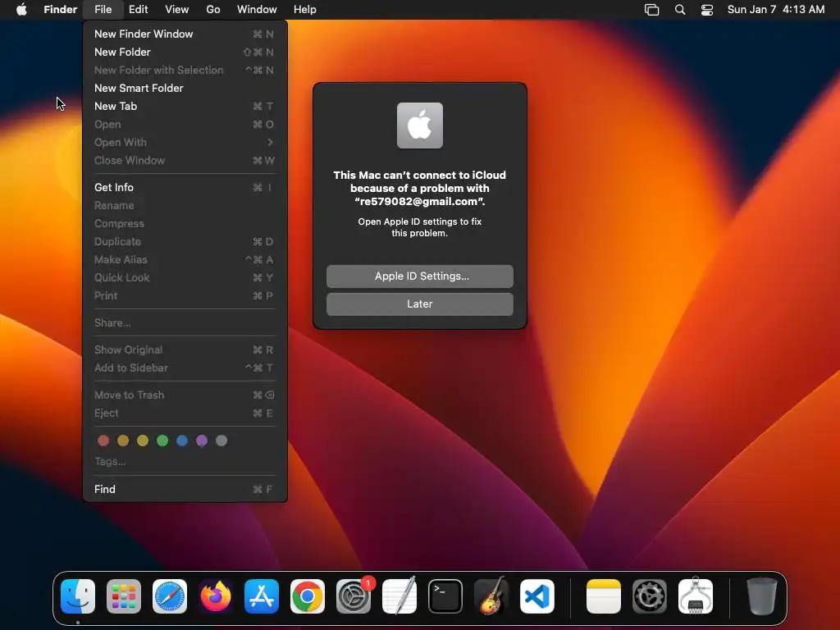The height and width of the screenshot is (630, 840).
Task: Click the Compress menu entry
Action: click(185, 223)
